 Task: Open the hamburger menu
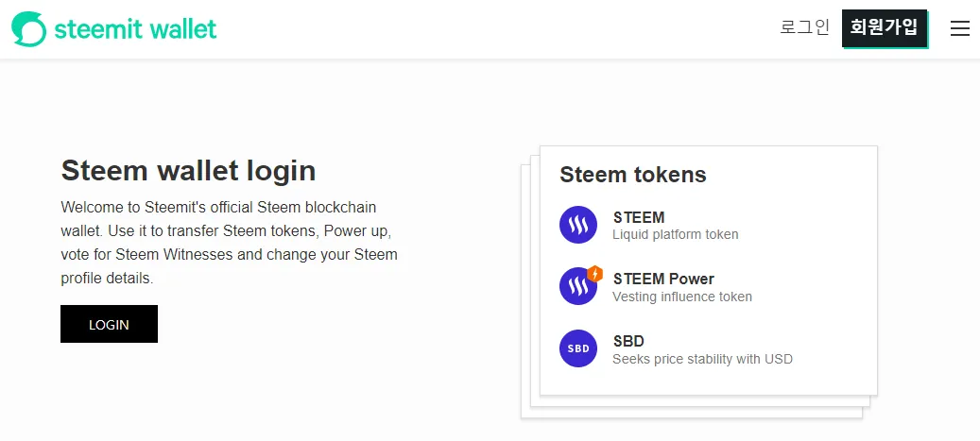point(959,28)
